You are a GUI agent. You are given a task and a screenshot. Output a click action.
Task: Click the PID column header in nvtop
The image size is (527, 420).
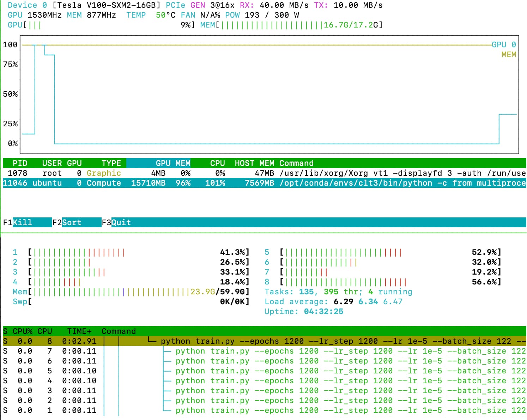click(x=20, y=163)
